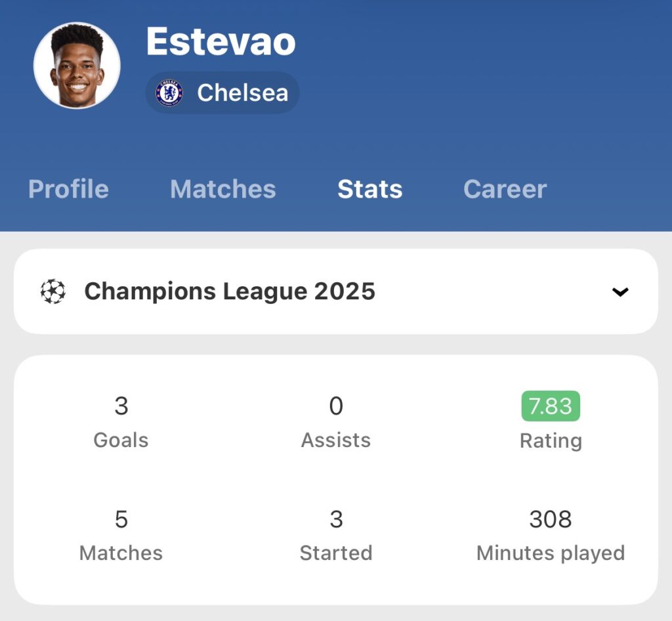Tap the goals count number 3

pyautogui.click(x=121, y=406)
